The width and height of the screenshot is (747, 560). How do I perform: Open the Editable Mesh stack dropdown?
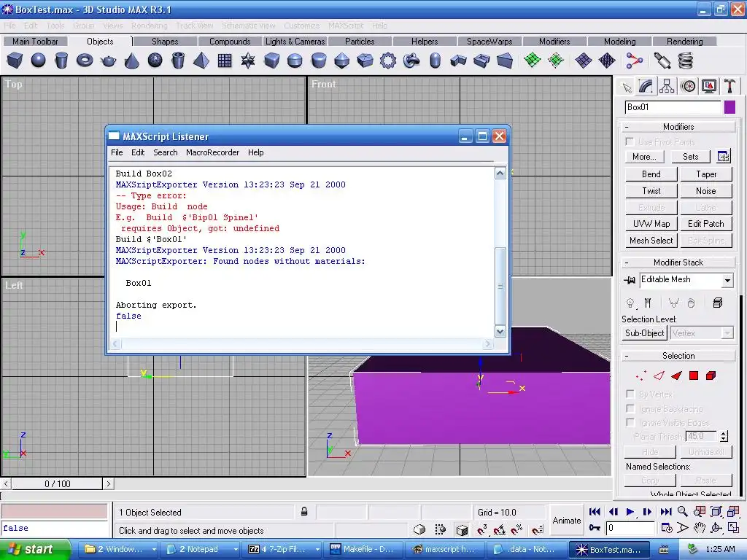(727, 280)
